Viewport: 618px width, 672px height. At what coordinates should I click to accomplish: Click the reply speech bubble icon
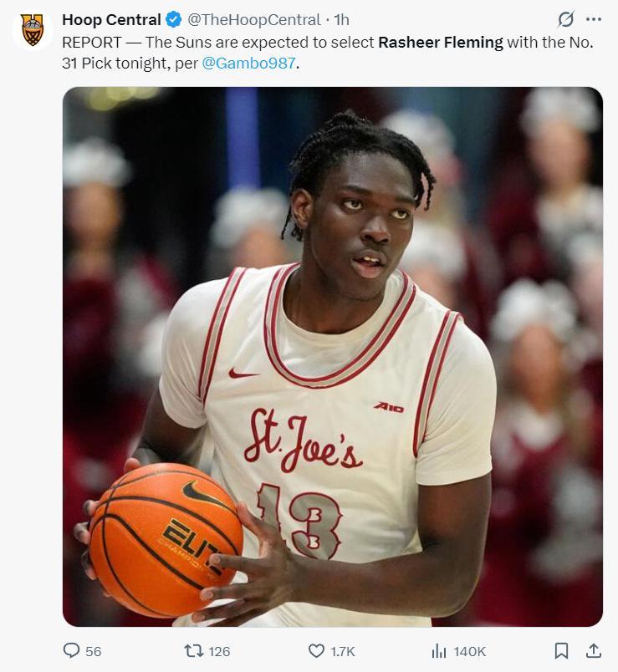72,650
